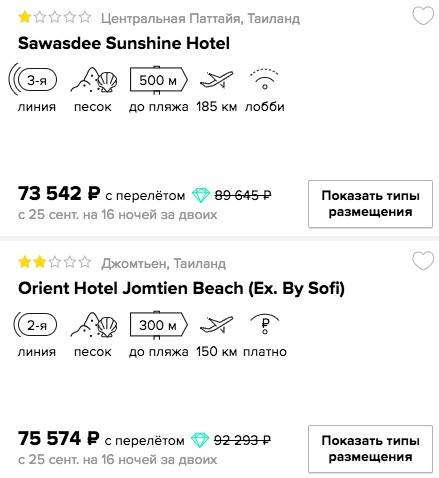This screenshot has height=478, width=439.
Task: Select sand beach icon for Sawasdee hotel
Action: (94, 80)
